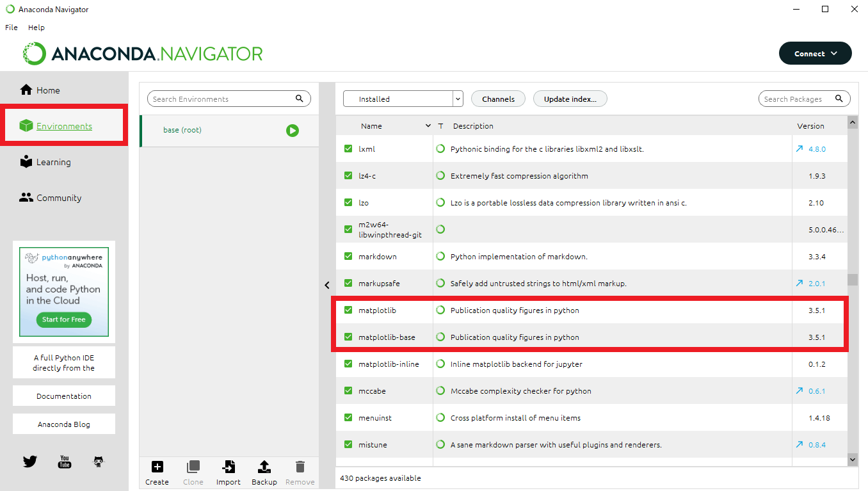868x491 pixels.
Task: Uncheck the lxml package checkbox
Action: (348, 149)
